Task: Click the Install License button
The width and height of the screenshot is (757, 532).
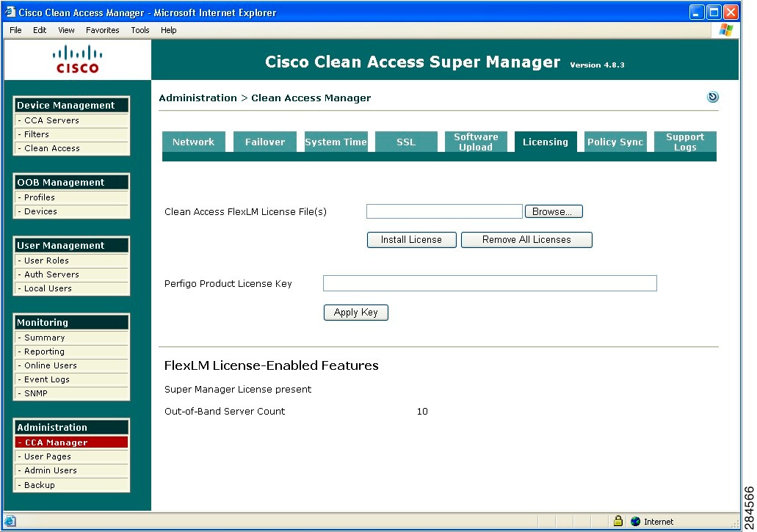Action: [x=411, y=239]
